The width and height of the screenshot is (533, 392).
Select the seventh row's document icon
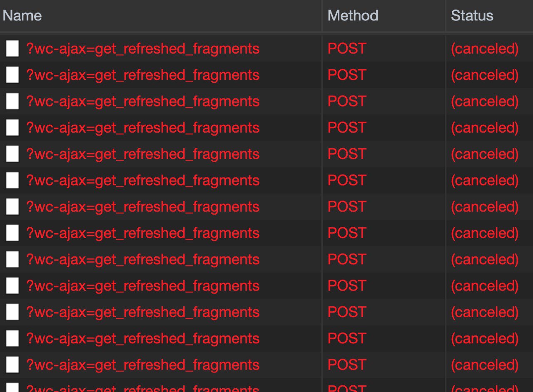[x=12, y=207]
